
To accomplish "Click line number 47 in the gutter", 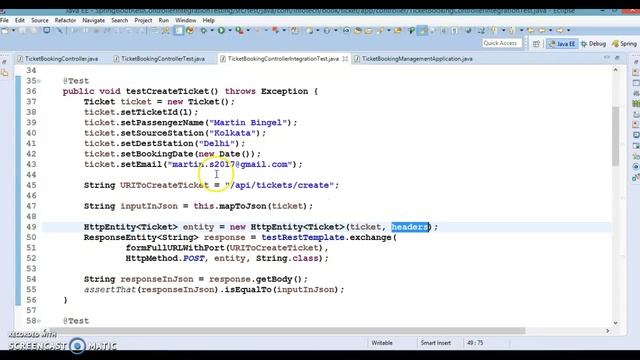I will pyautogui.click(x=31, y=206).
